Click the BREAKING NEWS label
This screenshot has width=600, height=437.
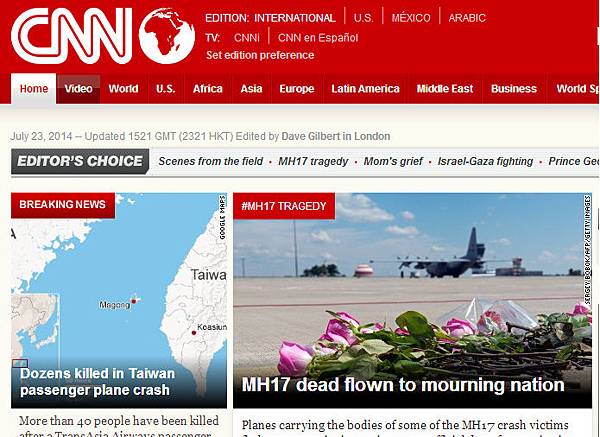click(x=63, y=205)
